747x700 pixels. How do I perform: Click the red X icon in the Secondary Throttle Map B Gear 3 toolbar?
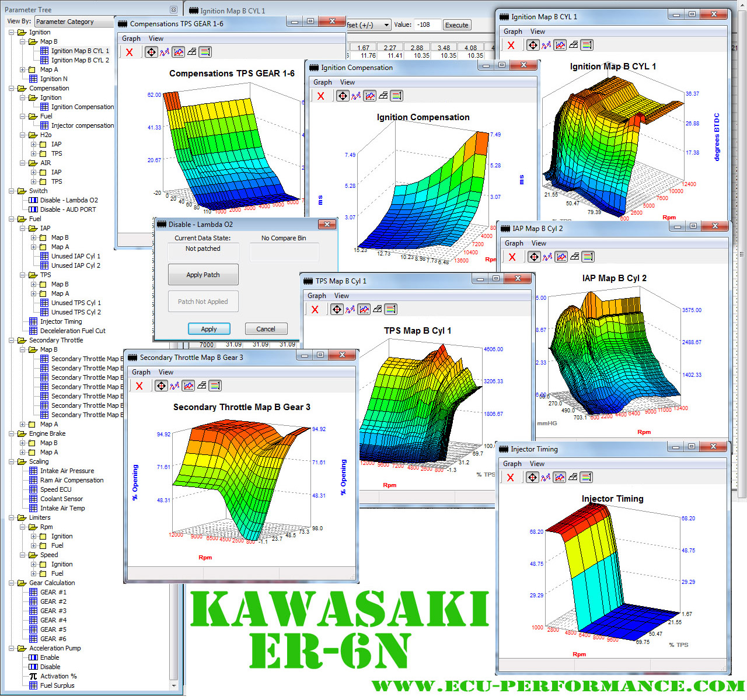139,386
